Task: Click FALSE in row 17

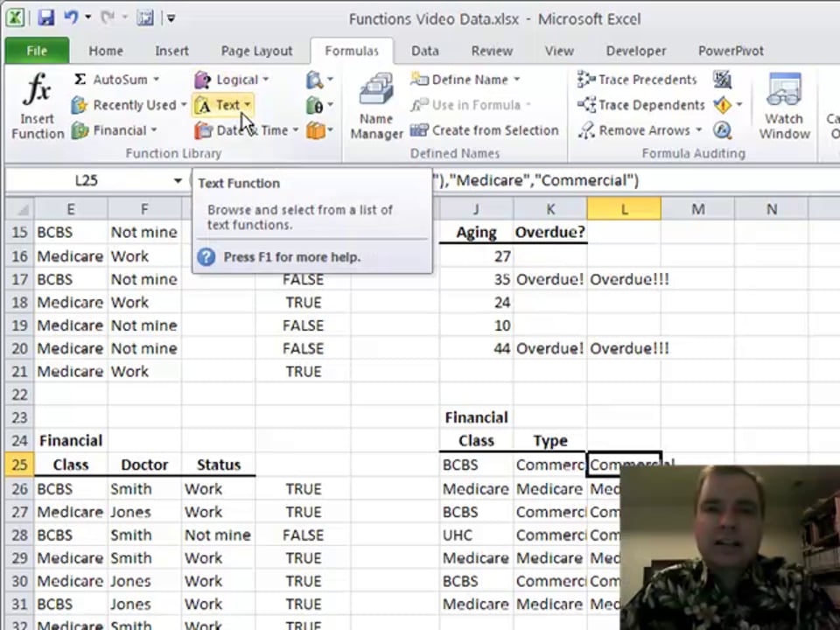Action: (x=304, y=280)
